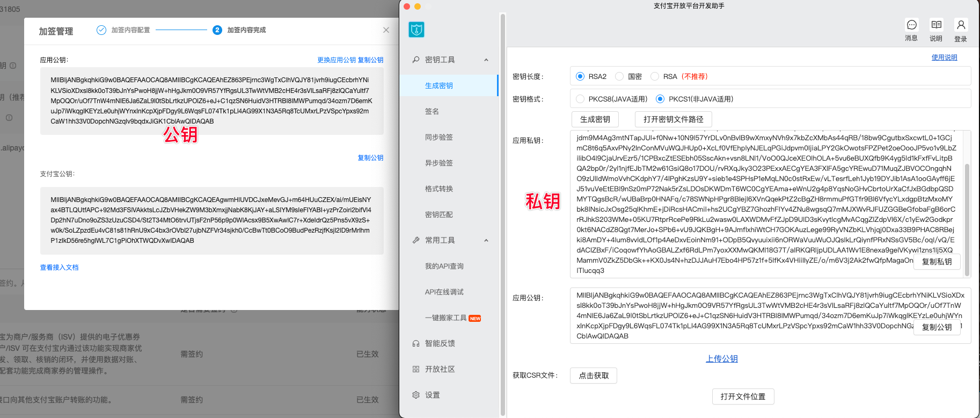Open the 查看接入文档 link
The height and width of the screenshot is (418, 980).
(59, 268)
